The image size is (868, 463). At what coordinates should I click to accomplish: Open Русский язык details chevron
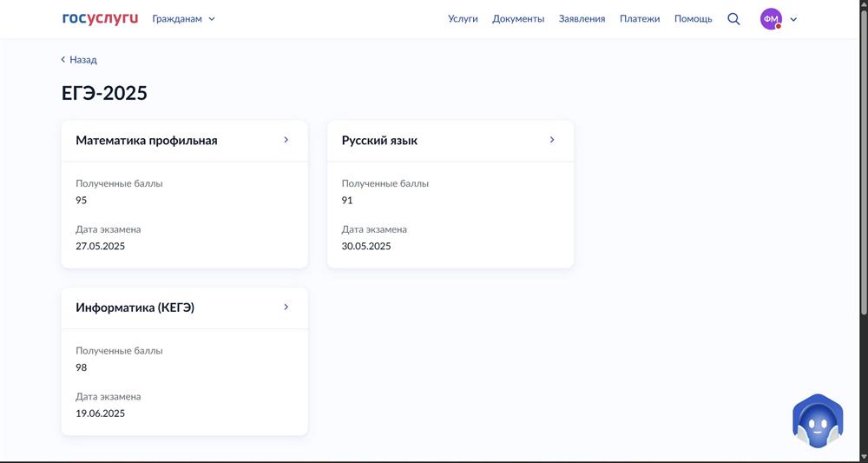(552, 140)
